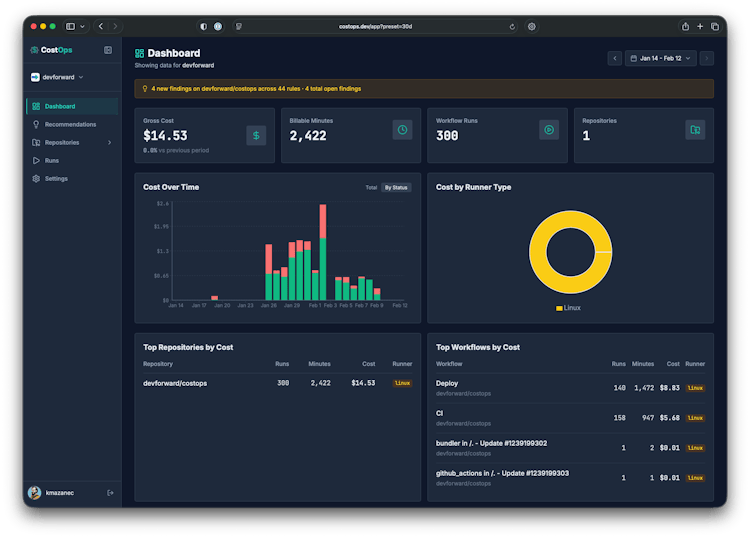Screen dimensions: 750x538
Task: Open the Jan 14 - Feb 12 date picker
Action: pyautogui.click(x=660, y=58)
